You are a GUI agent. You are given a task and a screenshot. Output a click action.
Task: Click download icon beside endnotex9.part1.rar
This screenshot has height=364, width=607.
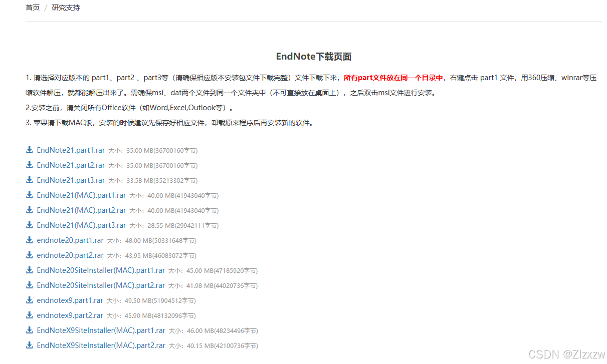click(x=29, y=300)
